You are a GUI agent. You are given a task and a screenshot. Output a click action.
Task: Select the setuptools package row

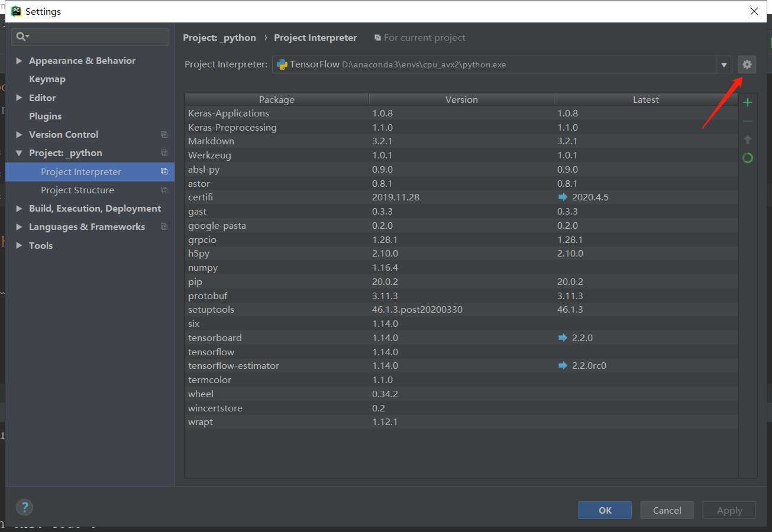[x=461, y=309]
